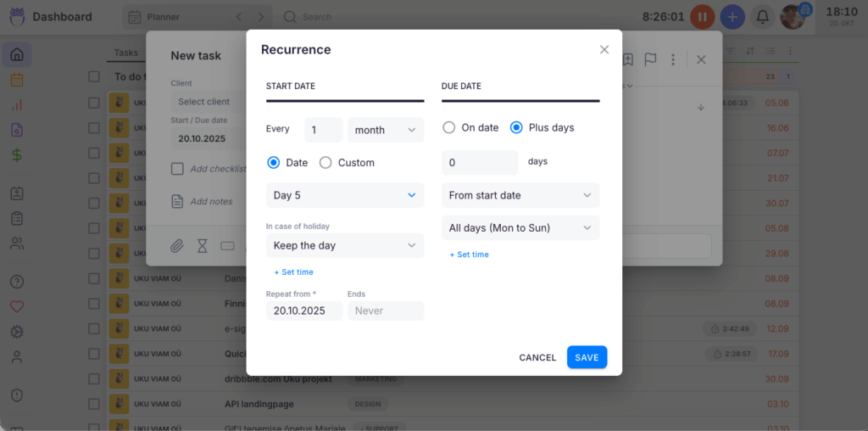Open the Keep the day dropdown
Image resolution: width=868 pixels, height=431 pixels.
point(345,245)
